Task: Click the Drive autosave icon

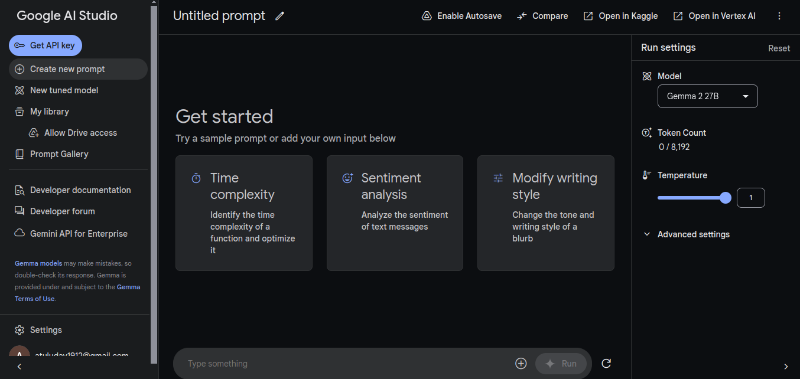Action: 427,16
